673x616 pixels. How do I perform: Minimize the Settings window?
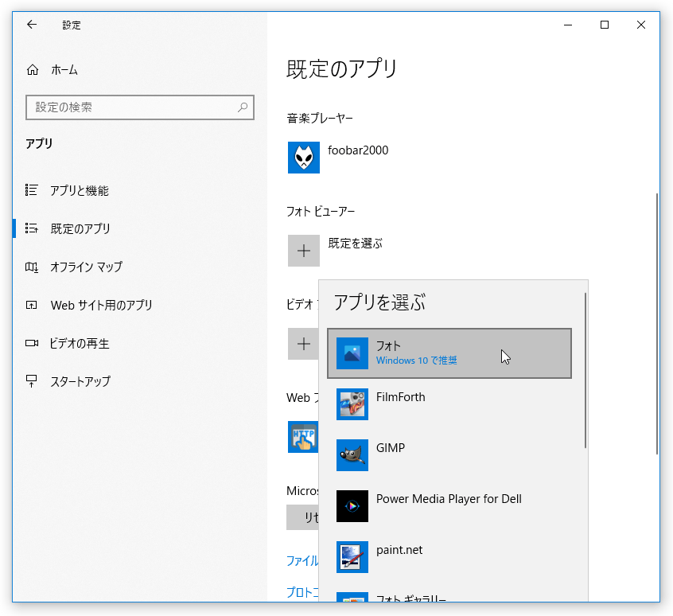[568, 25]
